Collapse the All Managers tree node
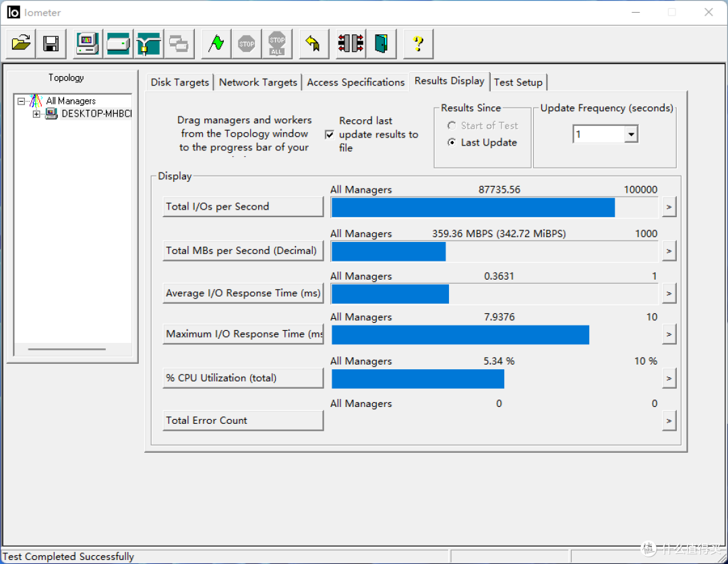Image resolution: width=728 pixels, height=564 pixels. coord(21,100)
